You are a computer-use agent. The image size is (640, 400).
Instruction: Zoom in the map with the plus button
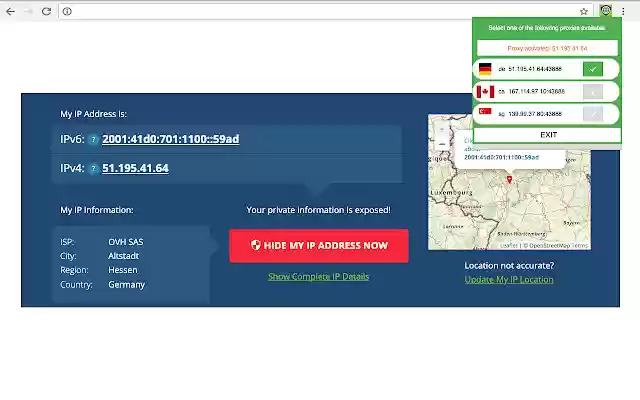coord(442,130)
